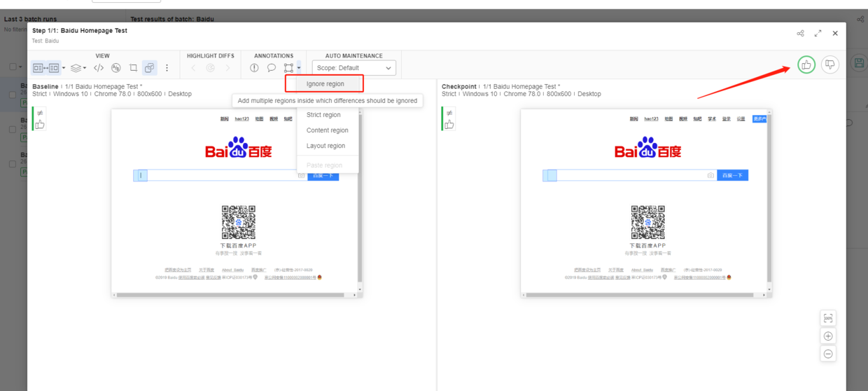Click the Test: Baidu subtitle
The height and width of the screenshot is (391, 868).
coord(45,41)
